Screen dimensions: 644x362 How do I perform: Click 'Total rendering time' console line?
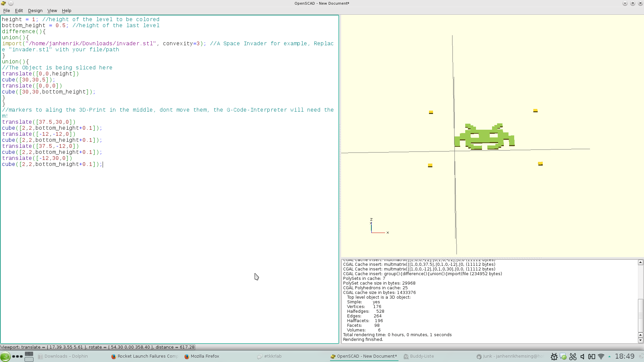397,335
